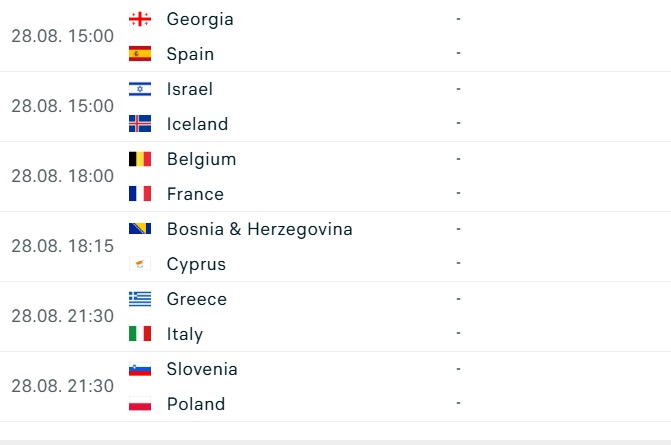The width and height of the screenshot is (671, 445).
Task: Click the Poland flag icon
Action: (x=140, y=403)
